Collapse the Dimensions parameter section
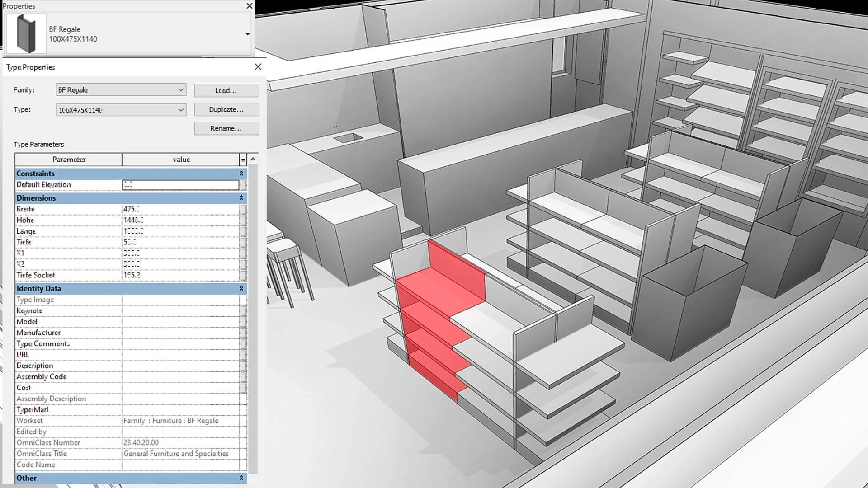The image size is (868, 488). 241,198
